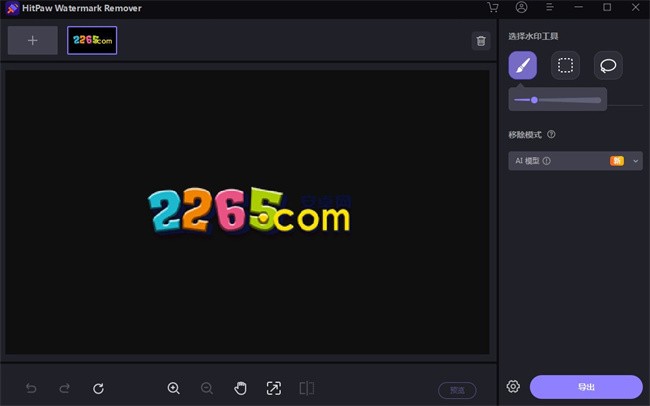Delete image using trash icon

(x=481, y=41)
